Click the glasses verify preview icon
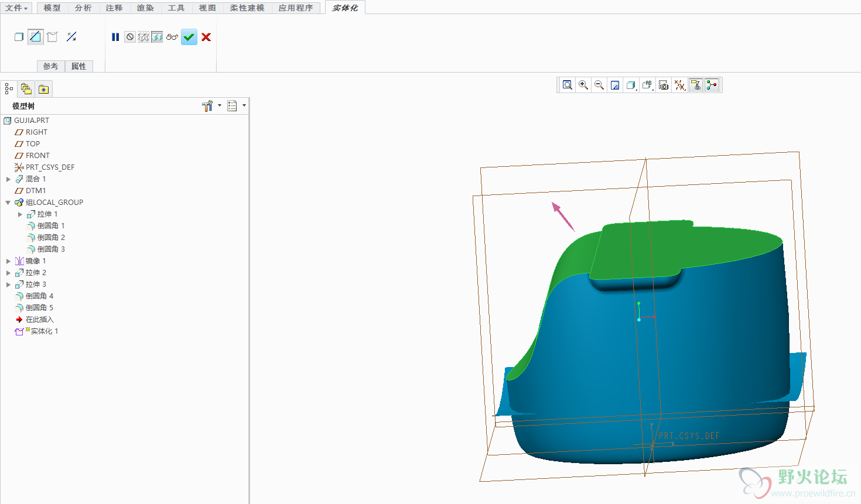The height and width of the screenshot is (504, 861). pos(172,37)
